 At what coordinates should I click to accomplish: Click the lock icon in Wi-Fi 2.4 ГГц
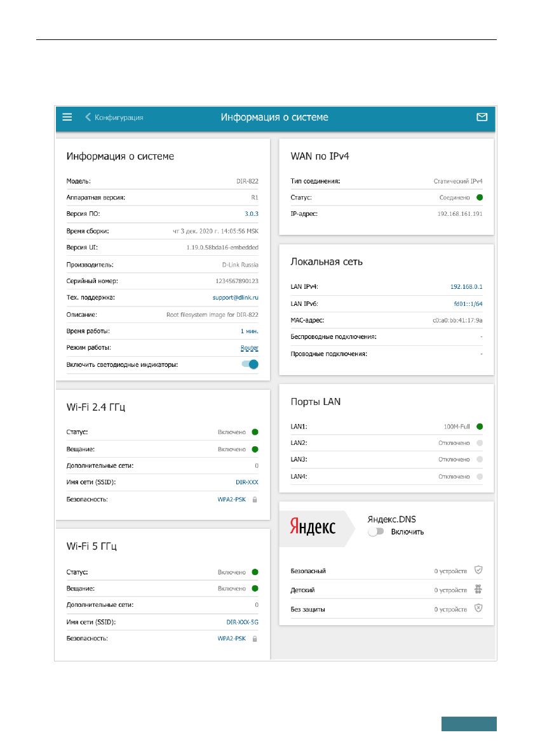point(255,500)
